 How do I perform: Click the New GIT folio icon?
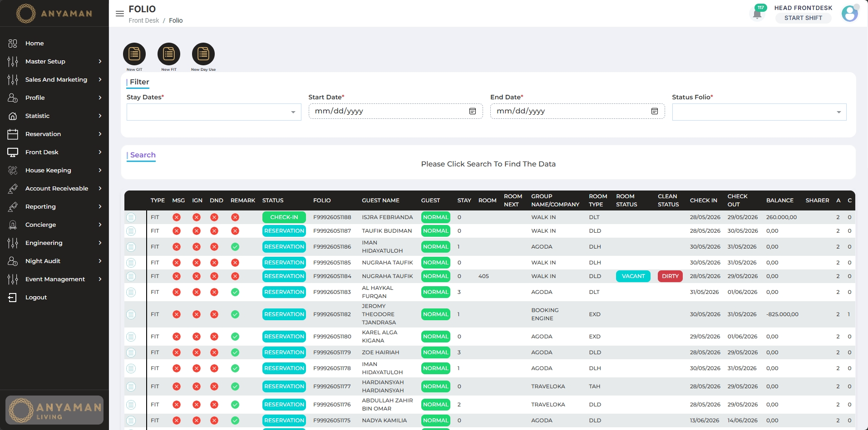coord(134,54)
